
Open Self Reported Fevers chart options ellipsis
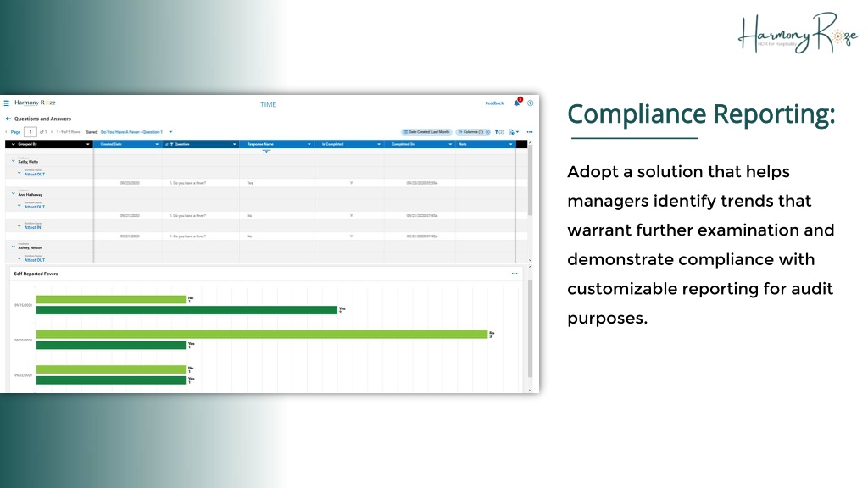[515, 274]
